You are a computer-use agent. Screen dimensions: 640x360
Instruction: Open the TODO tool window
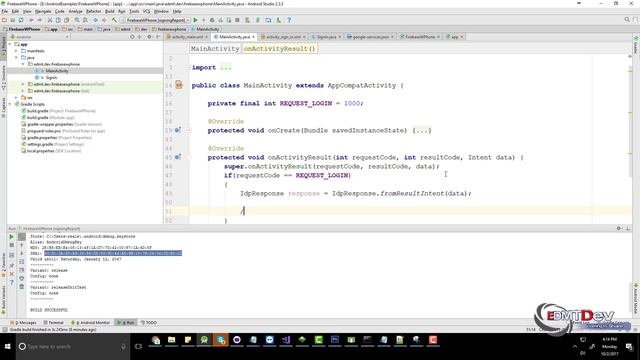click(x=149, y=322)
